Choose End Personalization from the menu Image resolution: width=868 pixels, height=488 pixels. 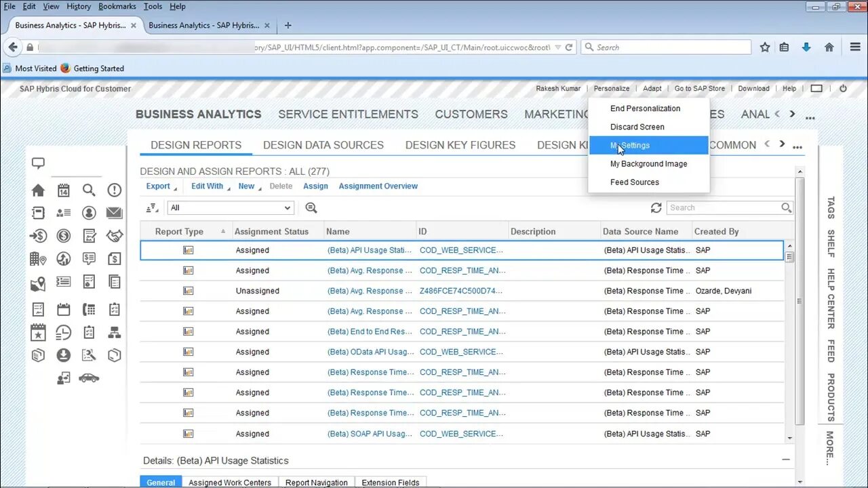pyautogui.click(x=645, y=108)
